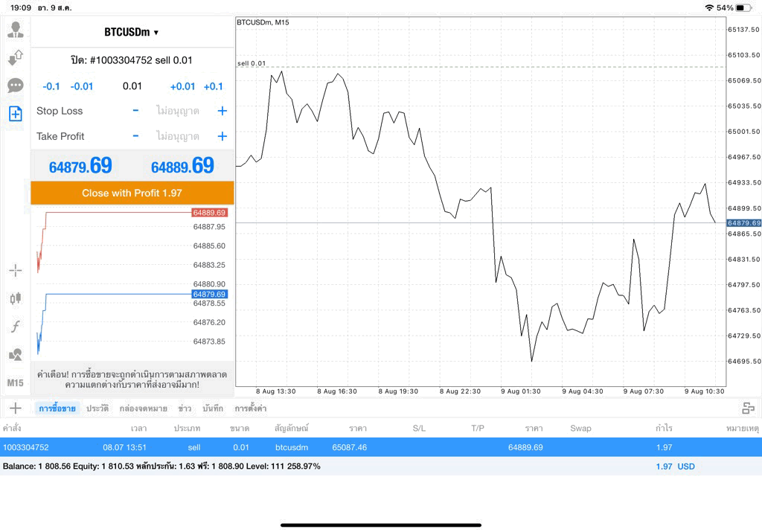
Task: Select order 1003304752 row in table
Action: click(381, 447)
